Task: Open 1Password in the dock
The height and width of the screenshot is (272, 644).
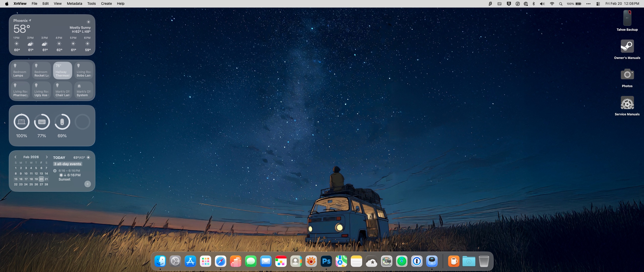Action: pos(417,261)
